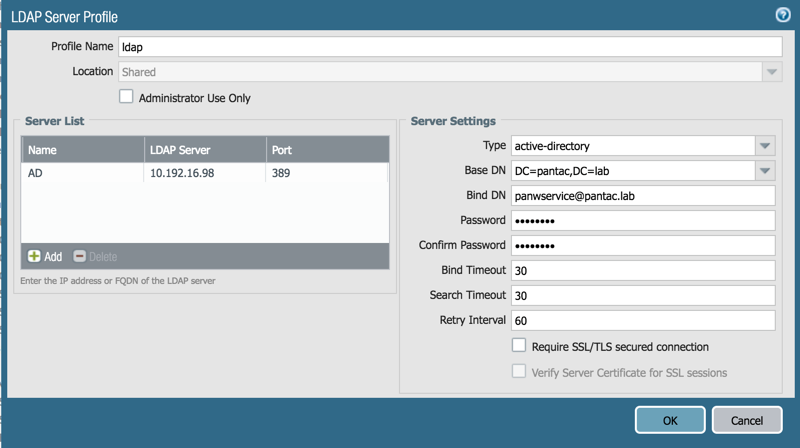Toggle Require SSL/TLS secured connection
Viewport: 800px width, 448px height.
[x=519, y=346]
